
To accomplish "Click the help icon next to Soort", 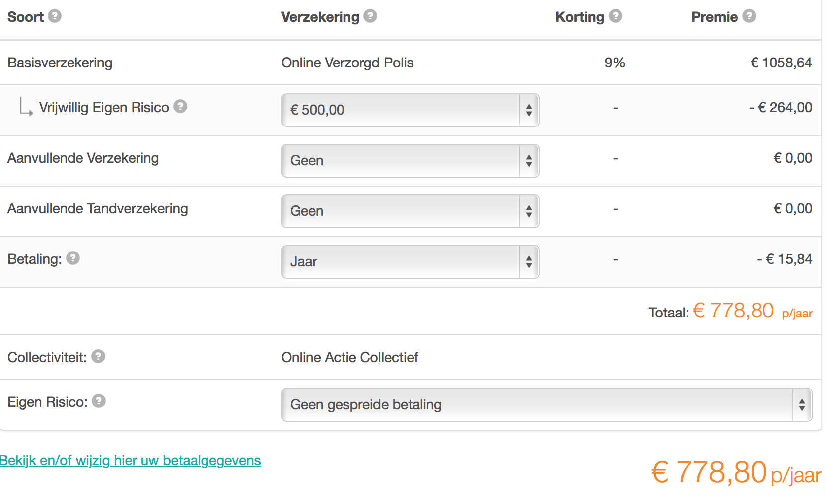I will (x=55, y=16).
